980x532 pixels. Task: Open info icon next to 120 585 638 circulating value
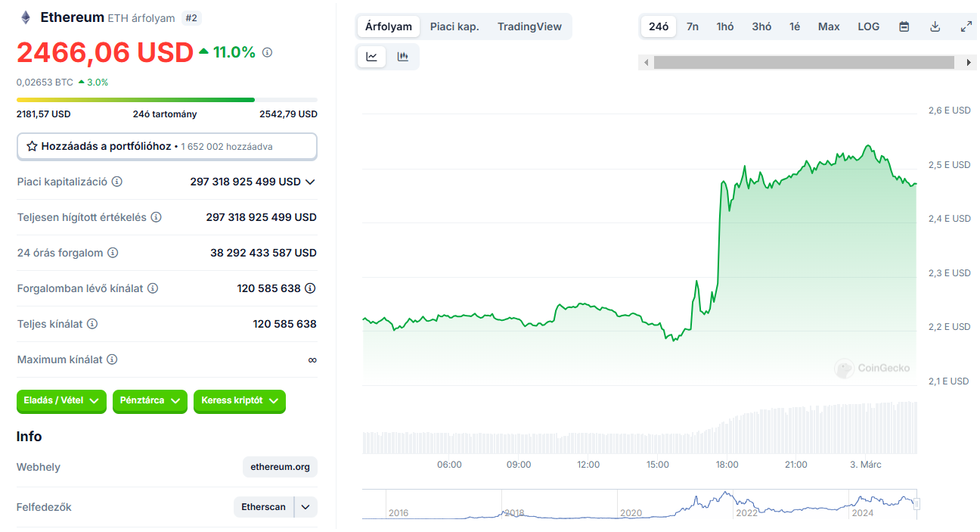[x=310, y=288]
